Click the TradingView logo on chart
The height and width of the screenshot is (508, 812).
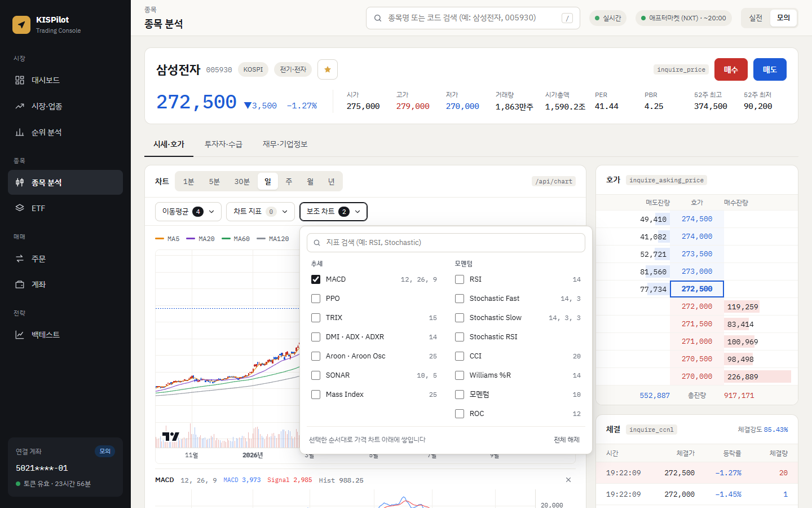(170, 436)
